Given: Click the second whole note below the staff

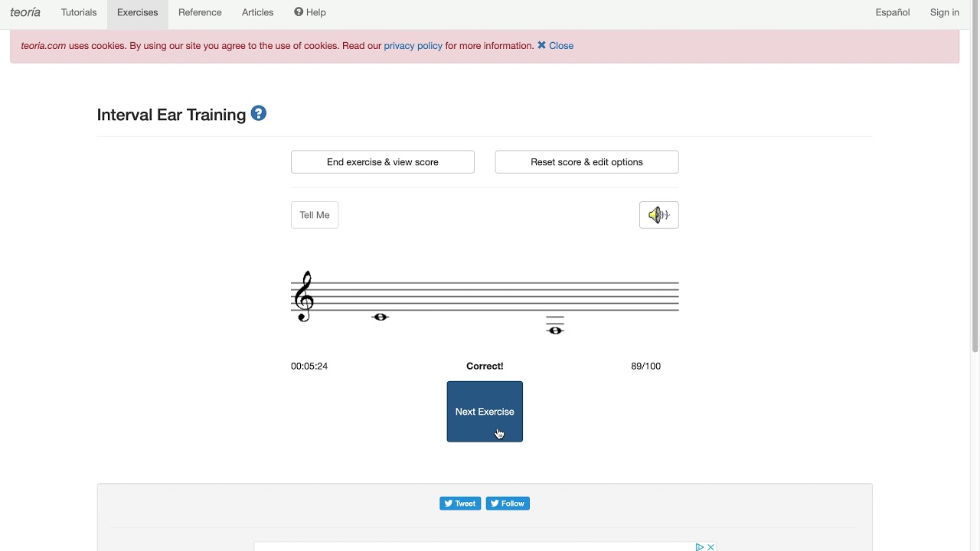Looking at the screenshot, I should (555, 331).
